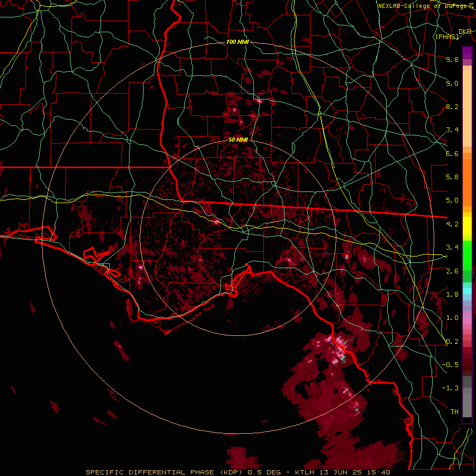Screen dimensions: 476x476
Task: Click the purple swatch at color bar top
Action: pyautogui.click(x=467, y=53)
